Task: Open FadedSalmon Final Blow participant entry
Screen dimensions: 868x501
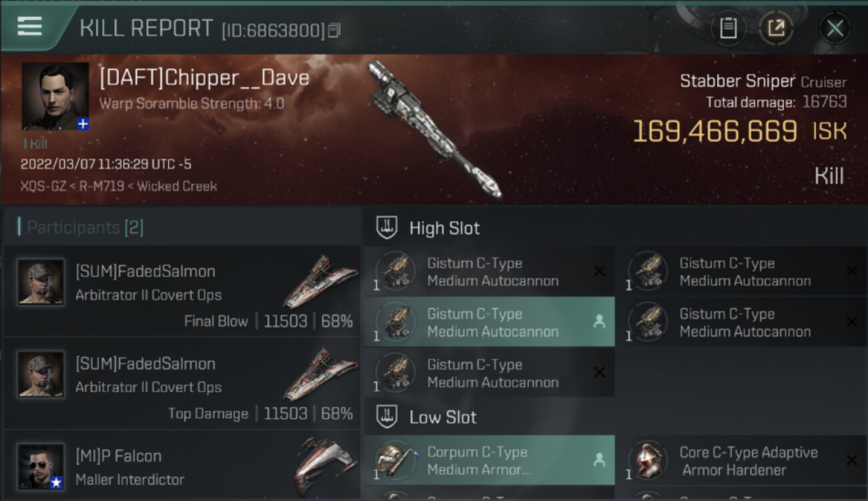Action: pyautogui.click(x=182, y=291)
